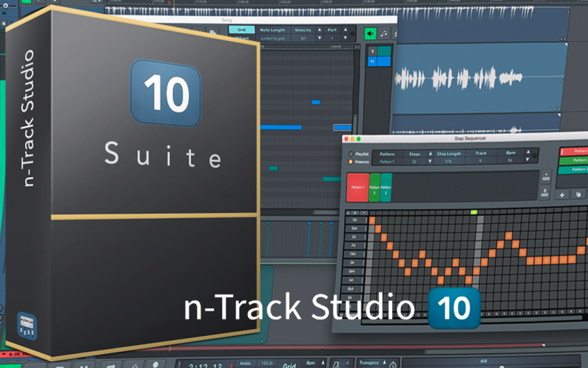The height and width of the screenshot is (368, 588).
Task: Increase Steps with the up arrow
Action: [x=430, y=154]
